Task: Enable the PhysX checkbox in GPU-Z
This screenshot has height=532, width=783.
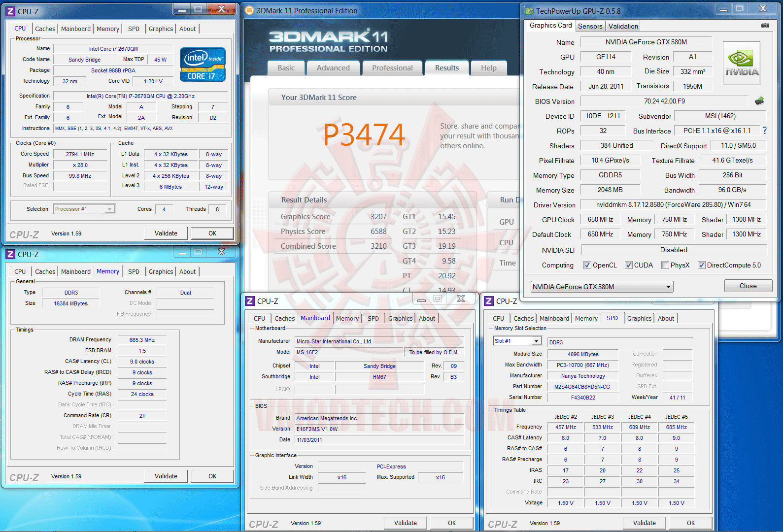Action: click(x=665, y=265)
